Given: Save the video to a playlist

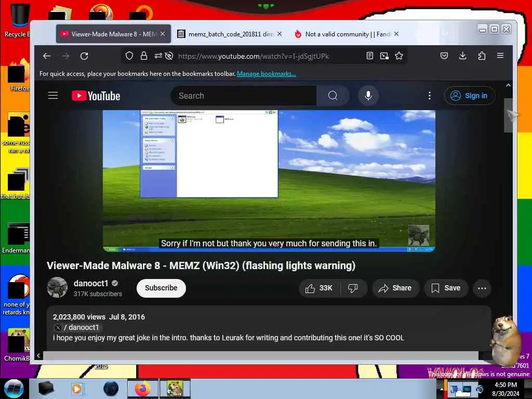Looking at the screenshot, I should tap(446, 288).
